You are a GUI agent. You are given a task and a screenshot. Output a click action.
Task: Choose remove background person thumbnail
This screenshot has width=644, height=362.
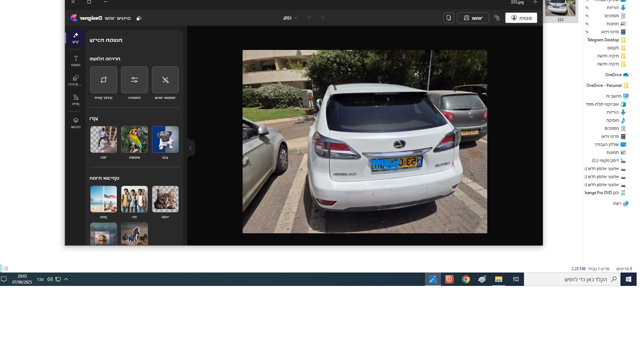tap(104, 139)
